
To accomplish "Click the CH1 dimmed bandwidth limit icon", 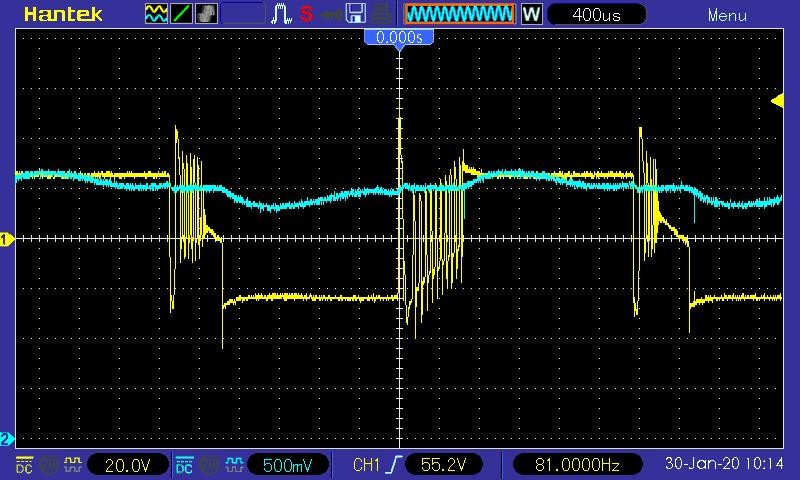I will [x=48, y=465].
